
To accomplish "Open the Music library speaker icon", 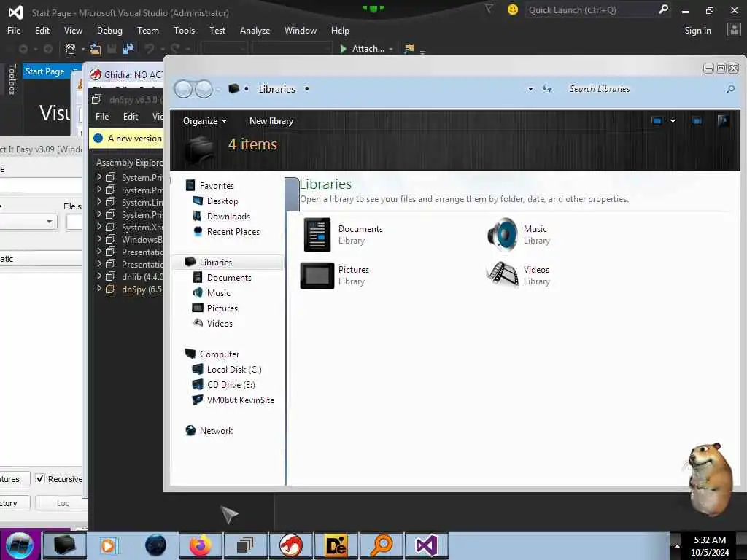I will click(503, 234).
